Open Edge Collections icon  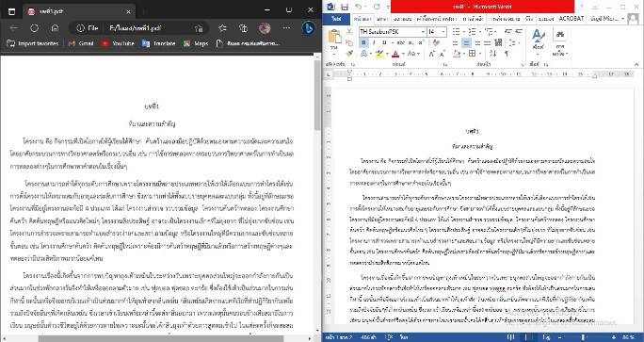(243, 28)
